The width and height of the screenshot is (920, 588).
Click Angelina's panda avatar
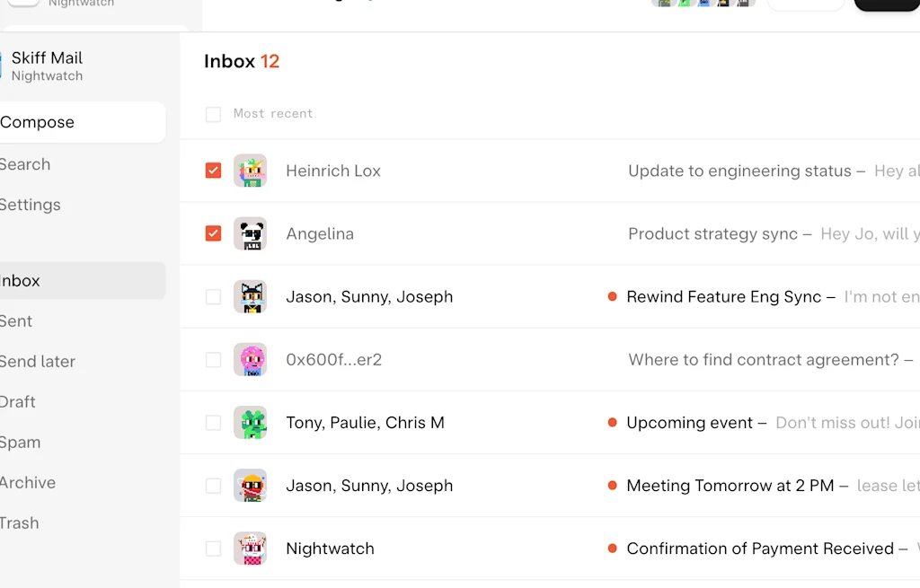click(x=250, y=233)
